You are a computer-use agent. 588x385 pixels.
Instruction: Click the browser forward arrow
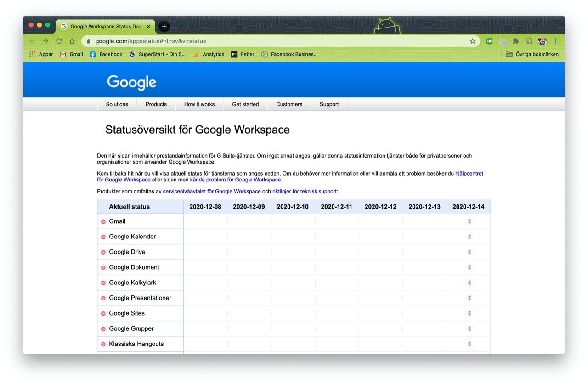[45, 41]
